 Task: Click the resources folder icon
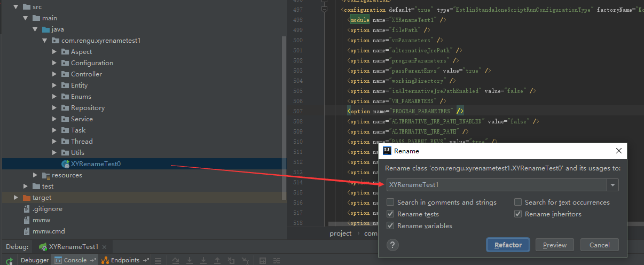[46, 175]
